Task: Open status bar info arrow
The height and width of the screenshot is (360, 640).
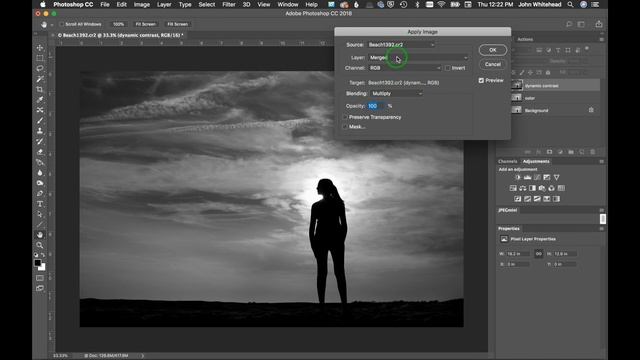Action: pos(142,356)
